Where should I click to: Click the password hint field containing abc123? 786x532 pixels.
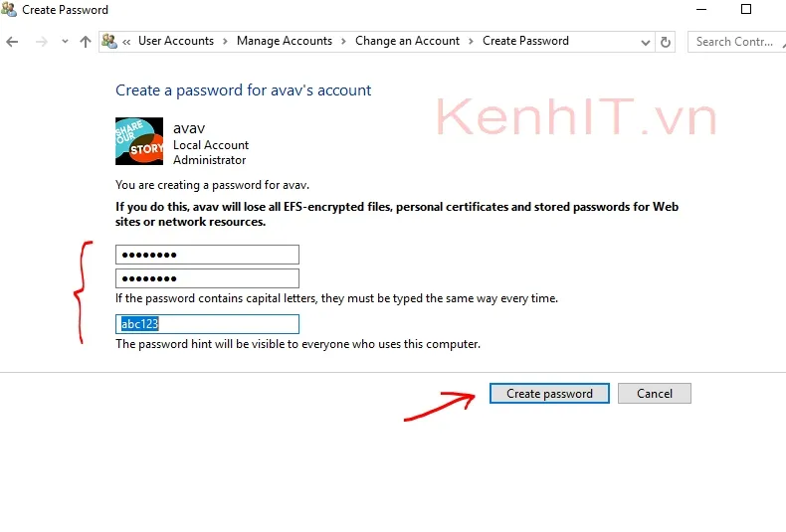[x=207, y=324]
